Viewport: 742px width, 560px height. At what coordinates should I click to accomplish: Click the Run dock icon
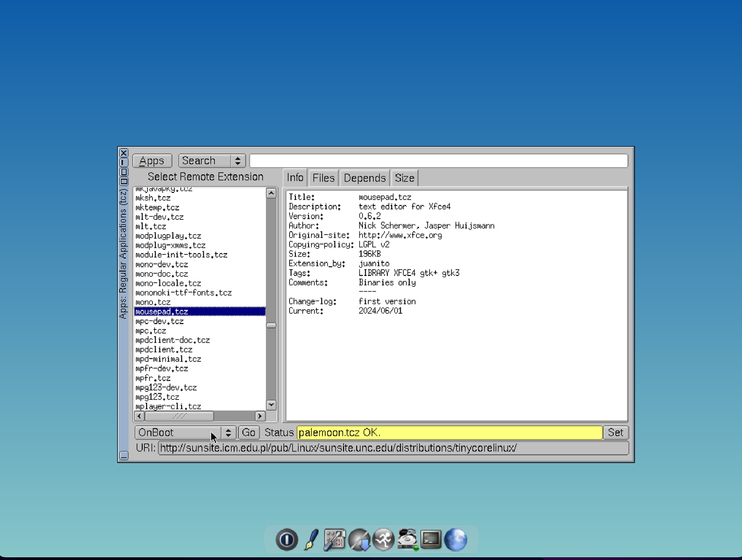coord(383,539)
